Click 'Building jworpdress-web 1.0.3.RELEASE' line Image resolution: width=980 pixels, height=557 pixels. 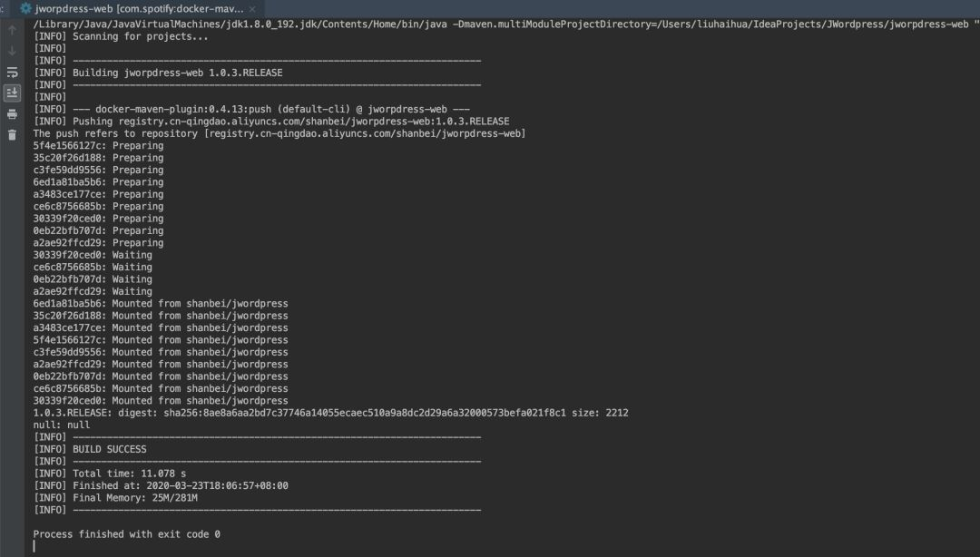coord(158,73)
